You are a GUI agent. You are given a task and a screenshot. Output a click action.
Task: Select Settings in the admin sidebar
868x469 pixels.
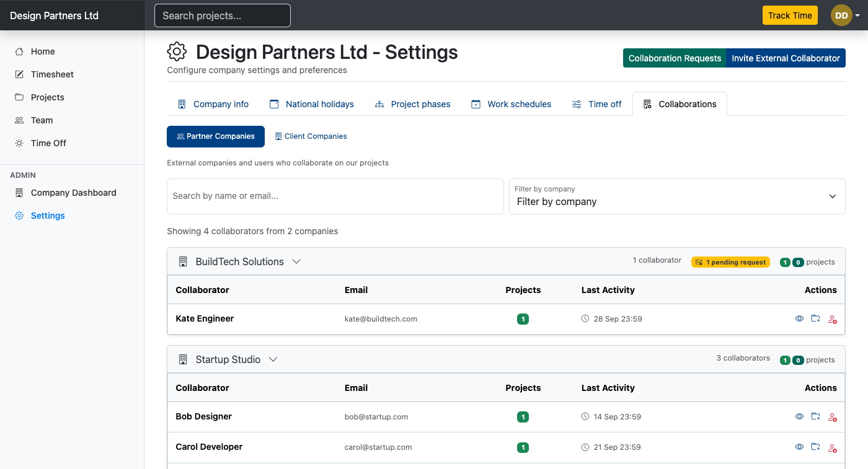tap(72, 216)
